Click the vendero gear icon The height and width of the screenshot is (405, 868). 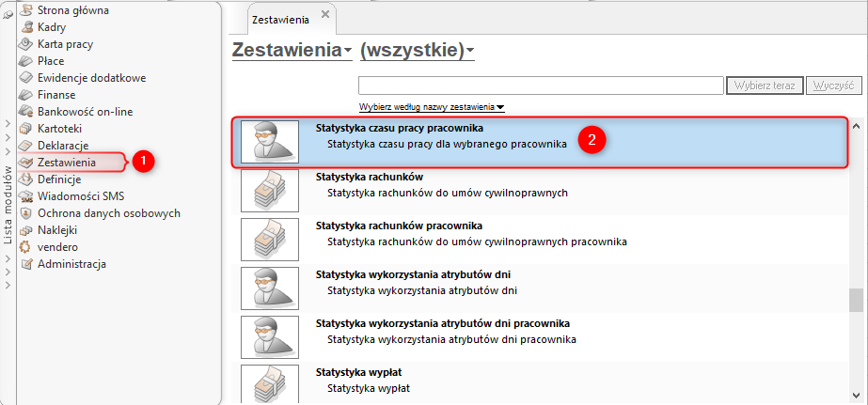coord(26,247)
